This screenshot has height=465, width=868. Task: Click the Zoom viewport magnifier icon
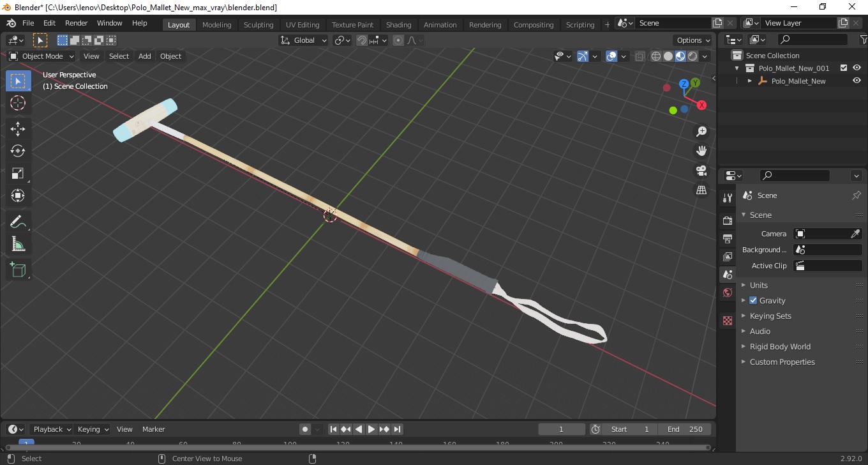701,132
